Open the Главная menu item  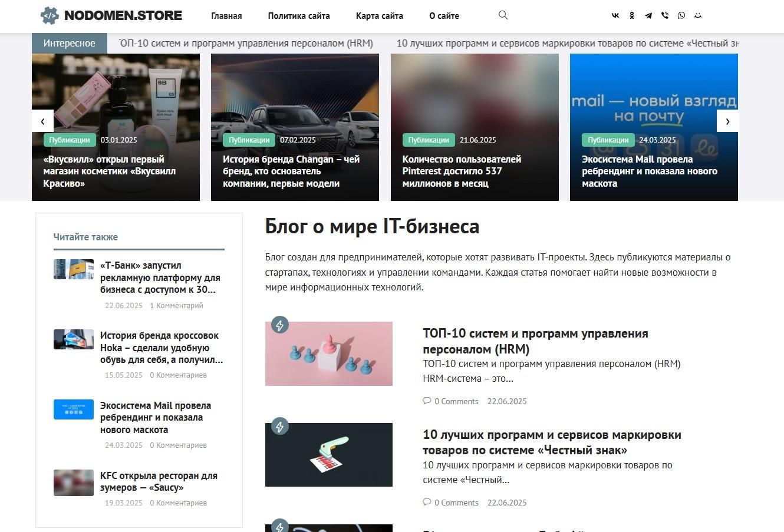226,16
